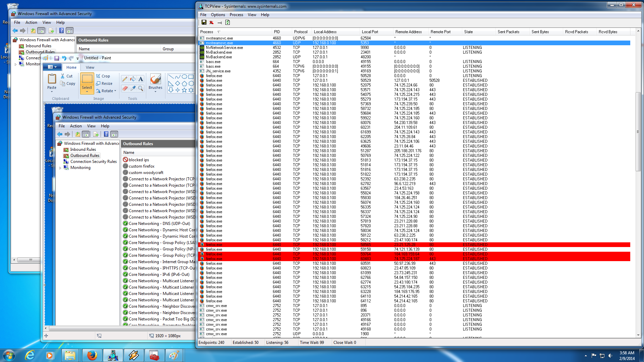
Task: Click Copy in Paint ribbon
Action: [x=67, y=83]
